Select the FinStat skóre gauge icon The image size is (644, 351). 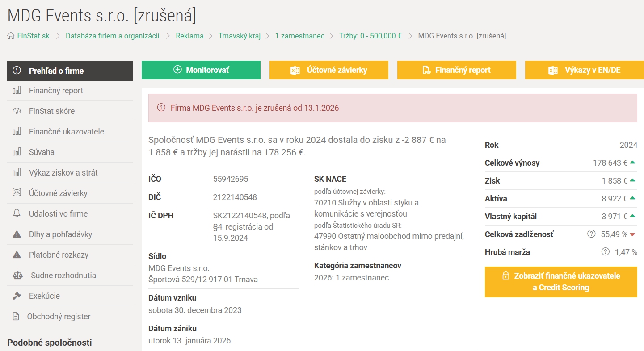pyautogui.click(x=18, y=111)
